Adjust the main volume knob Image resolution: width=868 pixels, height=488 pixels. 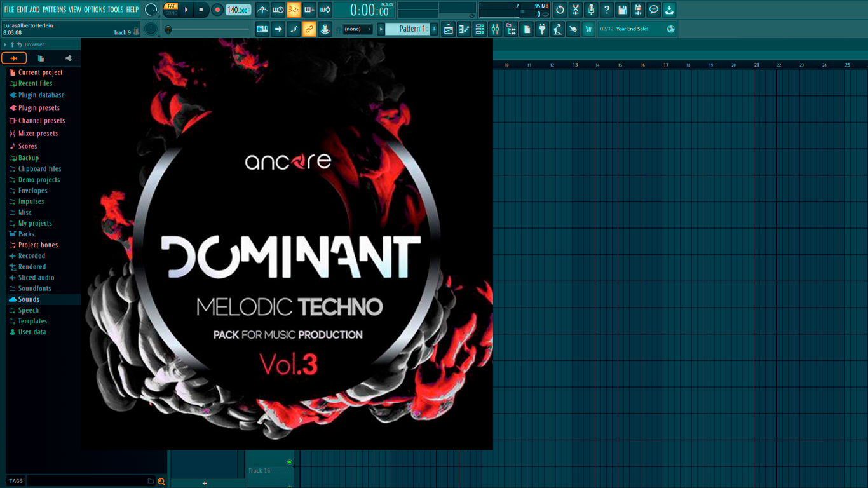(x=151, y=10)
